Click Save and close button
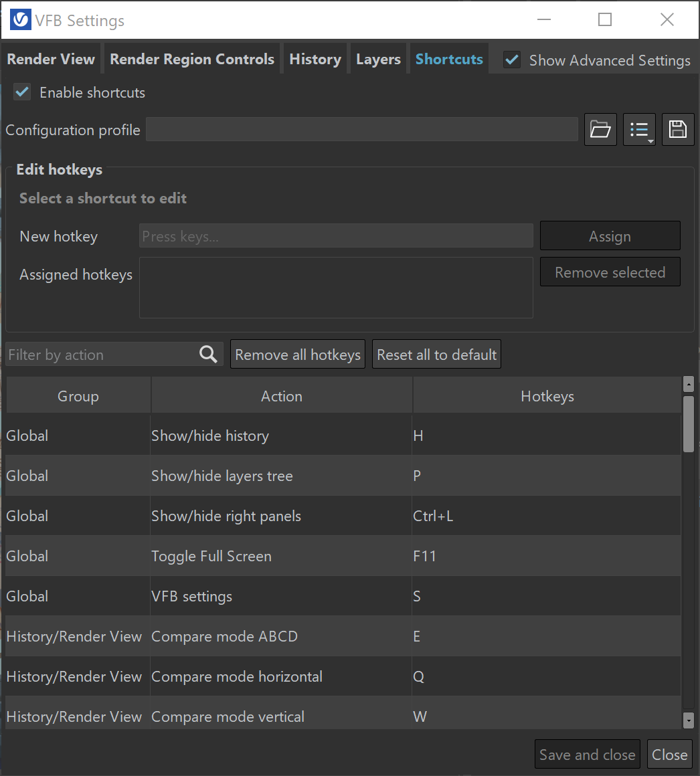This screenshot has width=700, height=776. [587, 754]
